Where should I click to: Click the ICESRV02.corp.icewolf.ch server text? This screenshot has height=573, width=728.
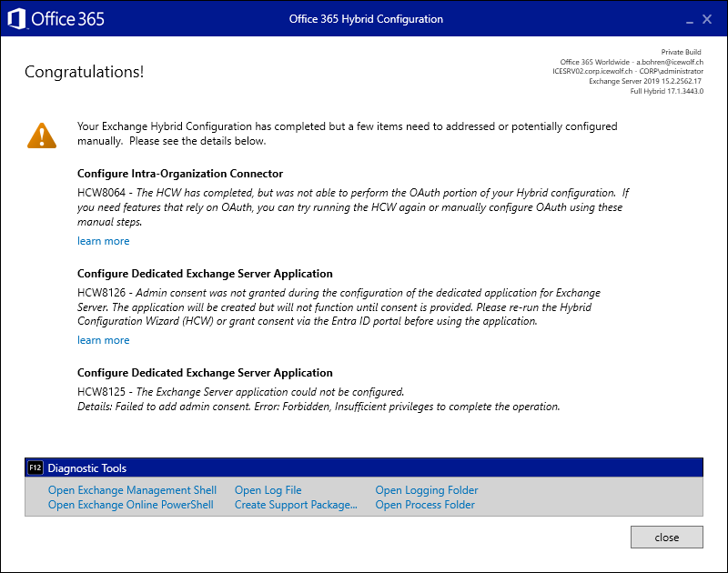(x=592, y=72)
